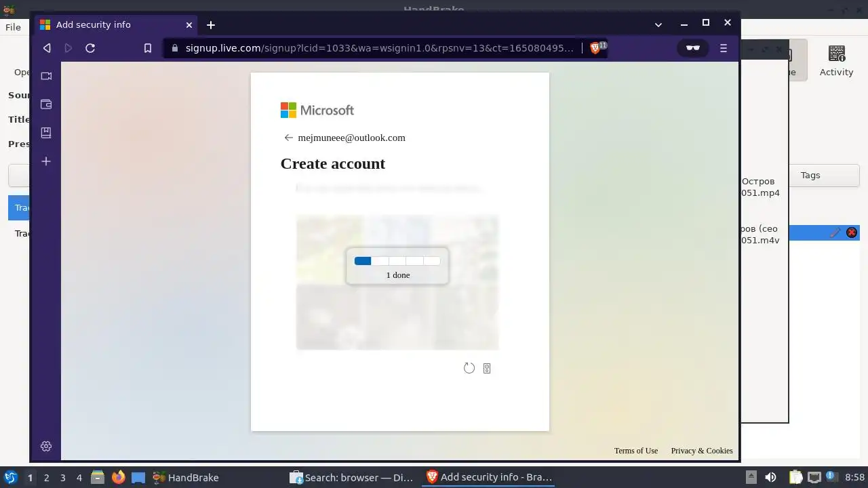Open Brave Shields lion icon
Viewport: 868px width, 488px height.
[x=596, y=48]
